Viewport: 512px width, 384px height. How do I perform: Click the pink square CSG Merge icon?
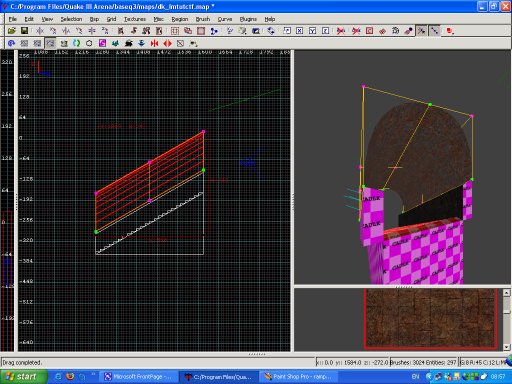[x=201, y=31]
